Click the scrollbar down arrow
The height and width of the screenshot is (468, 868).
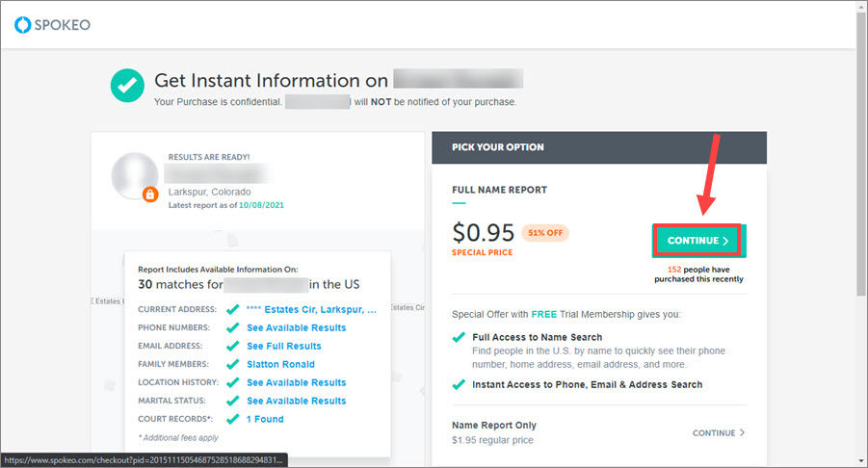pos(862,461)
